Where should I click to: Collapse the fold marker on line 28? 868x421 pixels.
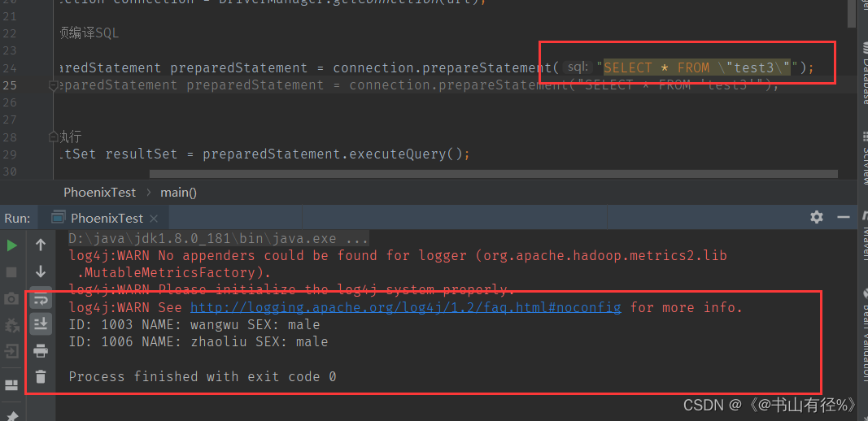click(x=54, y=137)
